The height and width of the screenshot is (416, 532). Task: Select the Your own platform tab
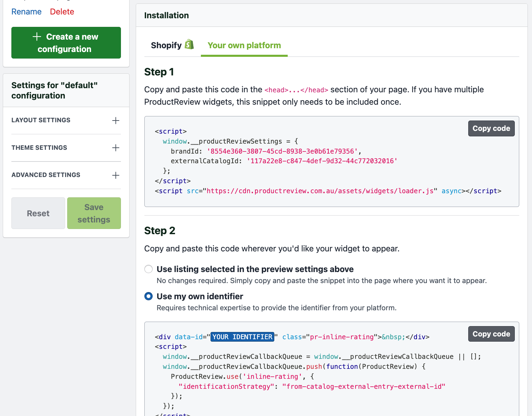(244, 45)
